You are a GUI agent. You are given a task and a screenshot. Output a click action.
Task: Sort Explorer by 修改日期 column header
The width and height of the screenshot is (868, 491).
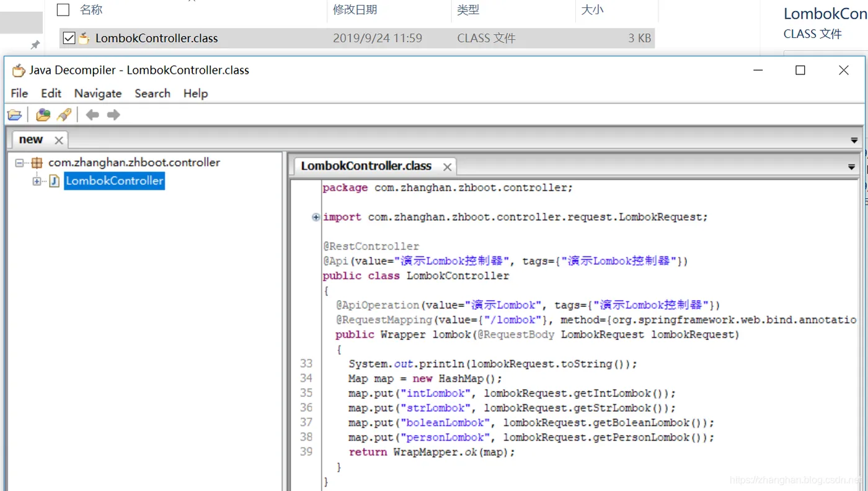tap(355, 9)
